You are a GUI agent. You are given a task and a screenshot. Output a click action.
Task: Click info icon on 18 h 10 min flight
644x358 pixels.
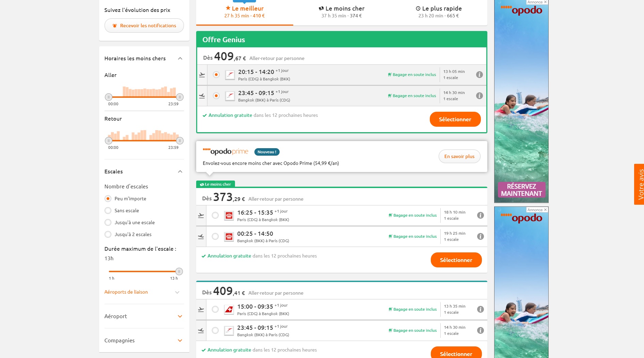coord(480,215)
